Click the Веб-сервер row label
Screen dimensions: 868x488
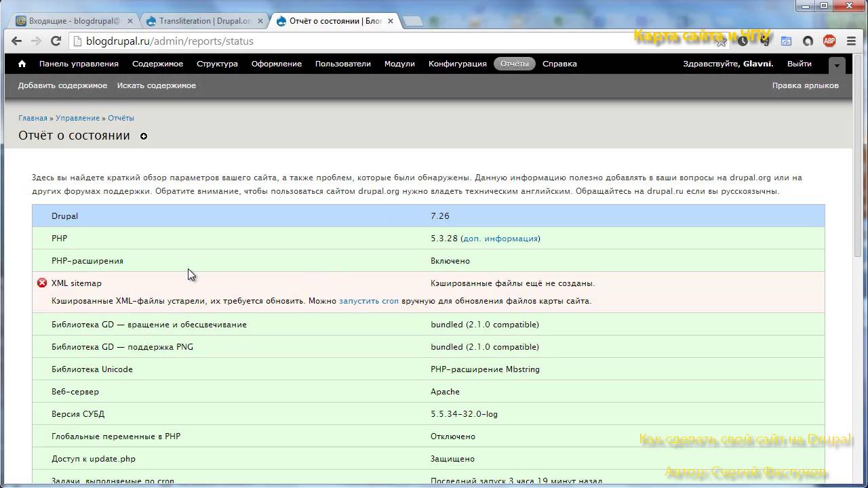click(x=75, y=392)
